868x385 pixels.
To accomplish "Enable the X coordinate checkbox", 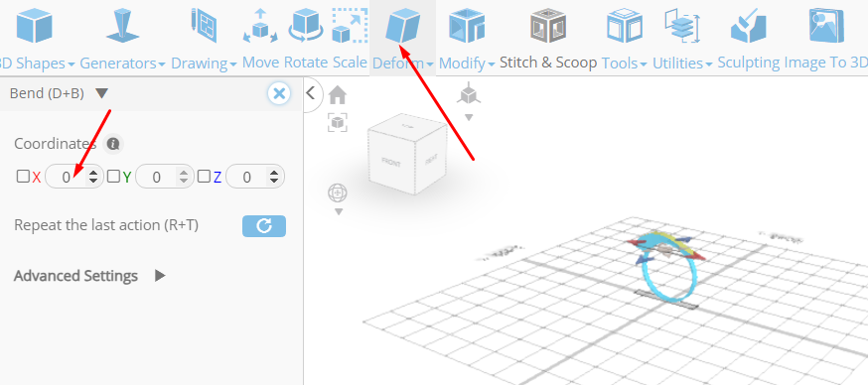I will click(23, 177).
